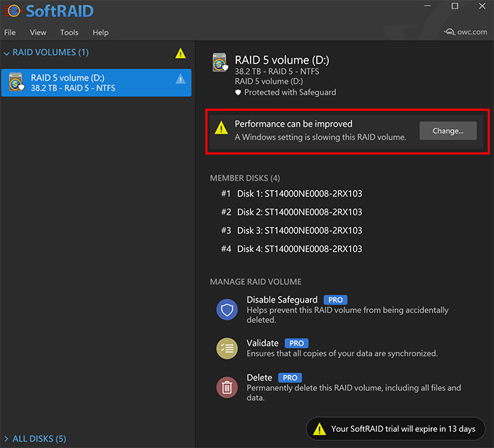Click the Protected with Safeguard text
The width and height of the screenshot is (494, 448).
click(x=290, y=92)
